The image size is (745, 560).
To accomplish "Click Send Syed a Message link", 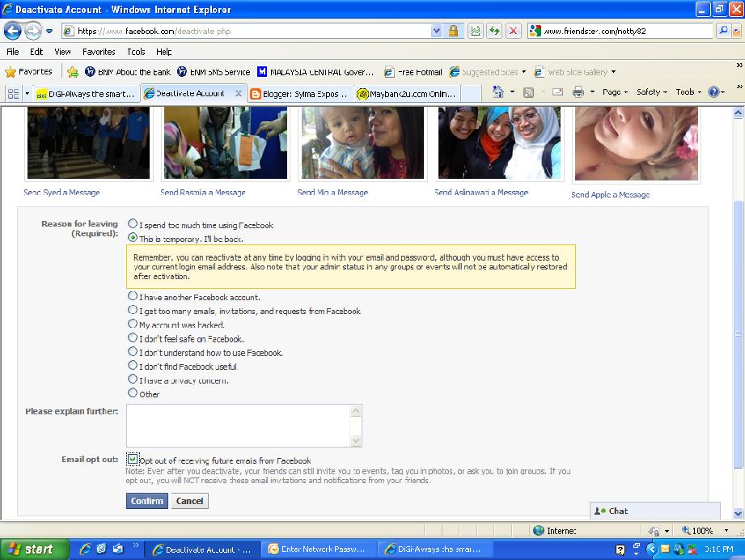I will (x=61, y=192).
